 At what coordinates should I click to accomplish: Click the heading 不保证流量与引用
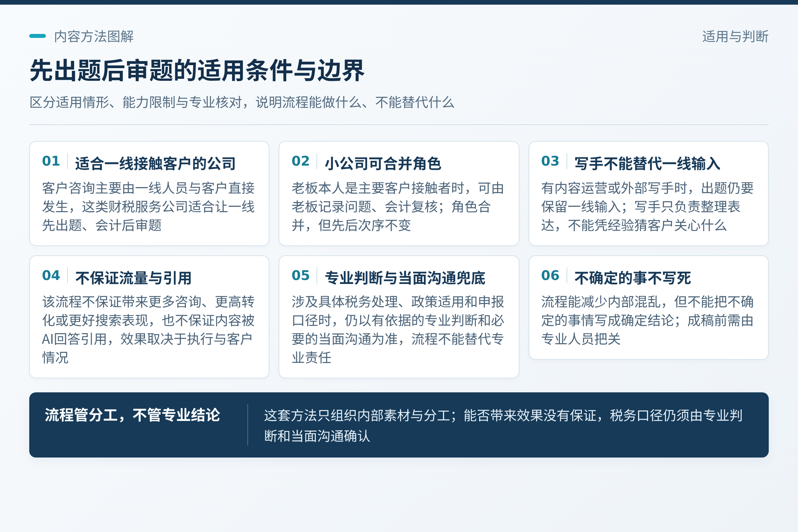click(133, 278)
